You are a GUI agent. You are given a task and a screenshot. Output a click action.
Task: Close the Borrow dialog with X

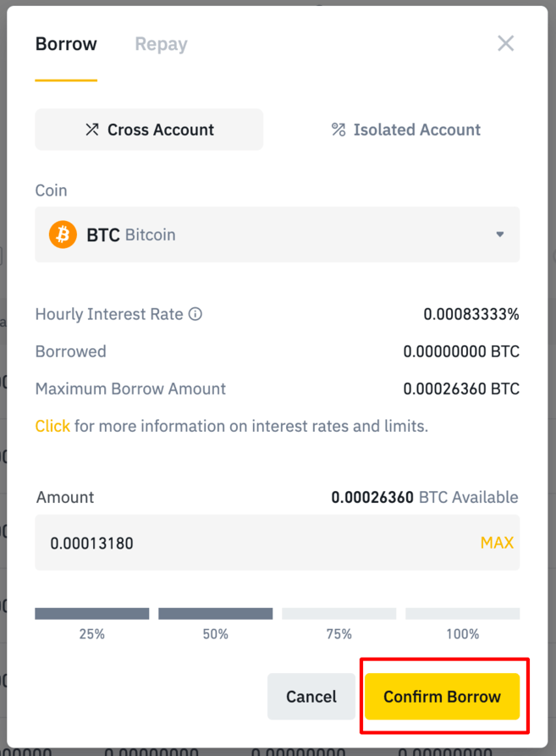pyautogui.click(x=505, y=43)
